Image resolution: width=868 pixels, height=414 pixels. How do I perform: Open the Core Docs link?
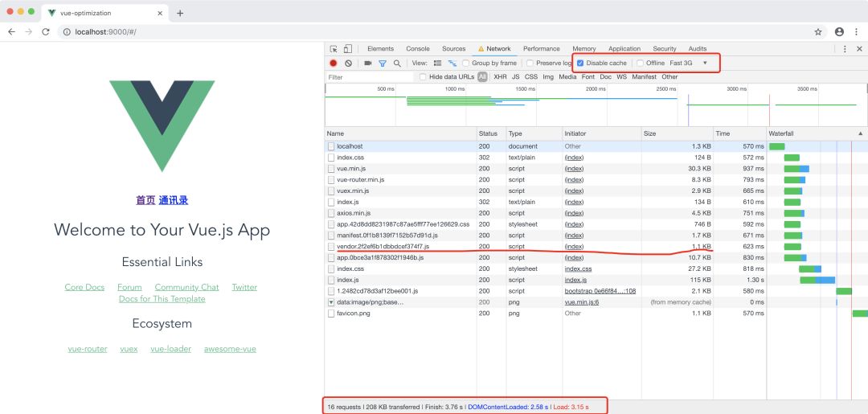[84, 287]
